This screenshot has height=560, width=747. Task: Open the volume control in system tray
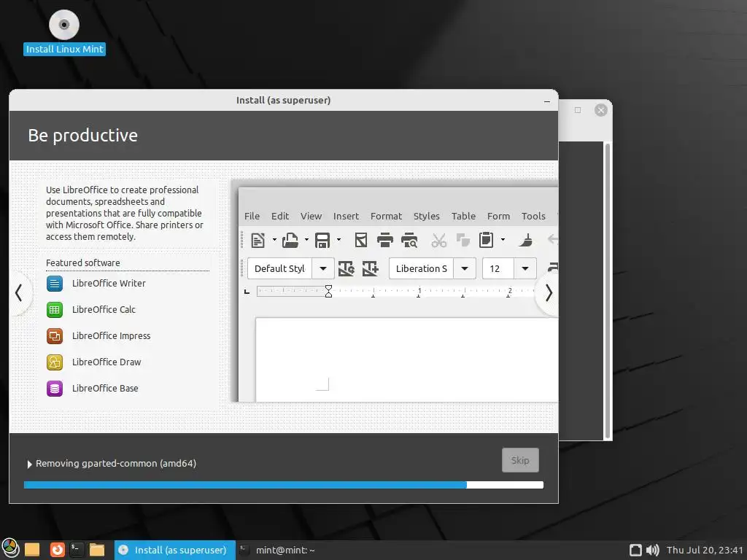(x=653, y=550)
